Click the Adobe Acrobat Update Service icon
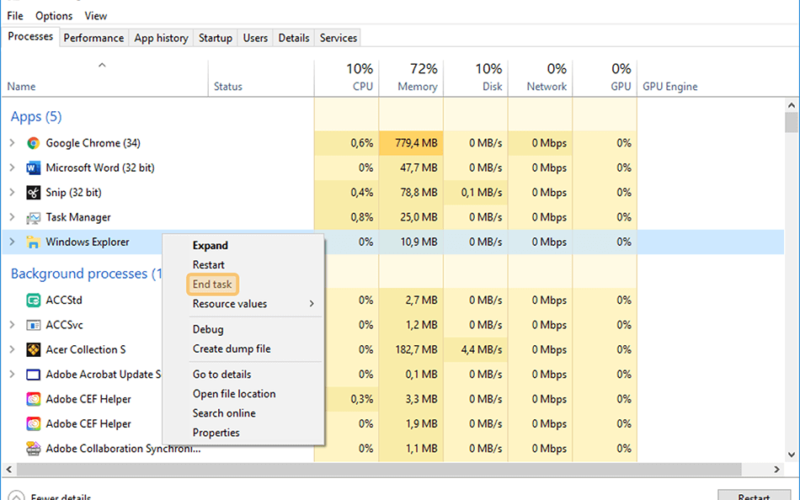 coord(33,374)
